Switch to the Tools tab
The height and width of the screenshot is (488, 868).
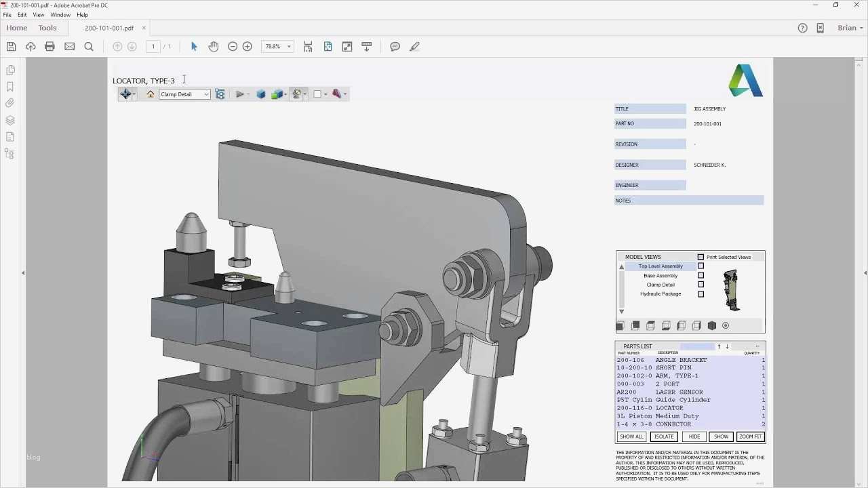47,28
